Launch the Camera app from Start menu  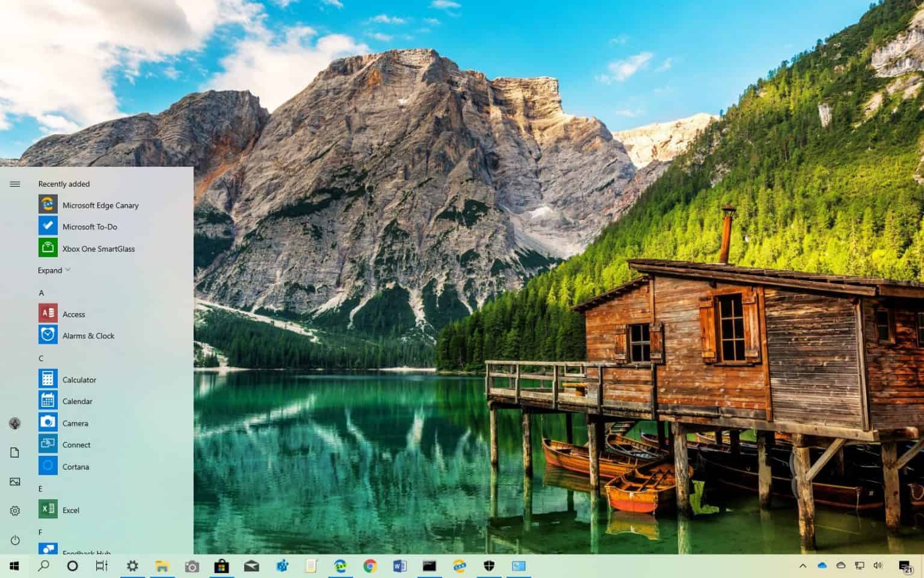tap(75, 423)
